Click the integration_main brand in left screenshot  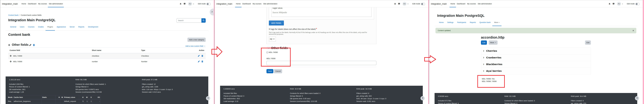coord(10,4)
